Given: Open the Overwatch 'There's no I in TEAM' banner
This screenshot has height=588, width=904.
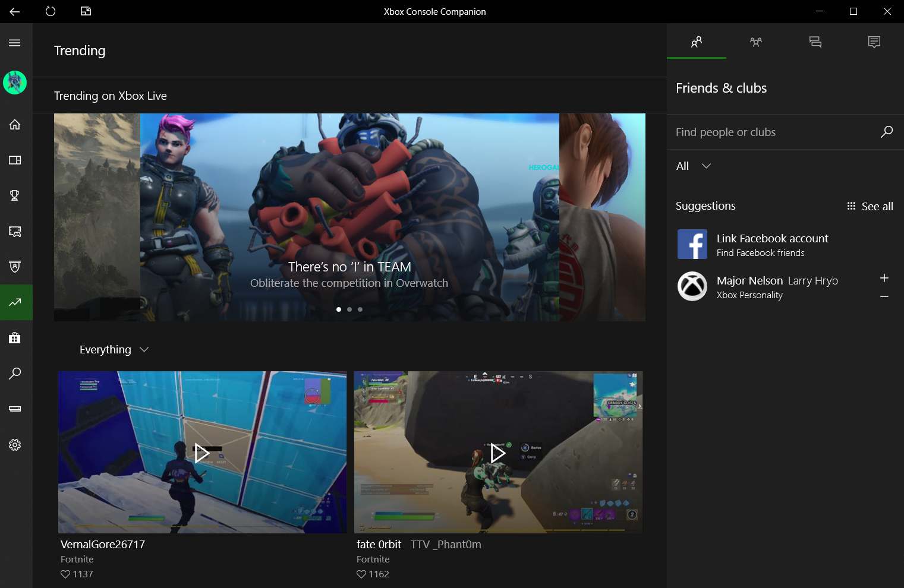Looking at the screenshot, I should 349,217.
